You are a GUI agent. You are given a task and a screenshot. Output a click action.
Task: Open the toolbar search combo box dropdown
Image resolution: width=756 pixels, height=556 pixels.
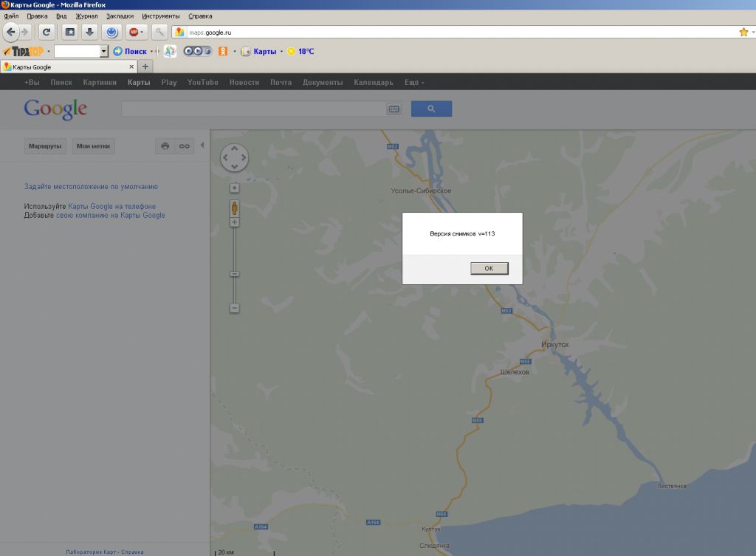pyautogui.click(x=104, y=52)
